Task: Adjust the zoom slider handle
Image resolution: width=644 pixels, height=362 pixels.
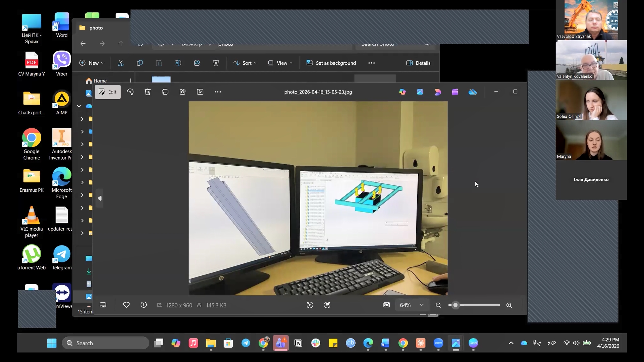Action: (455, 305)
